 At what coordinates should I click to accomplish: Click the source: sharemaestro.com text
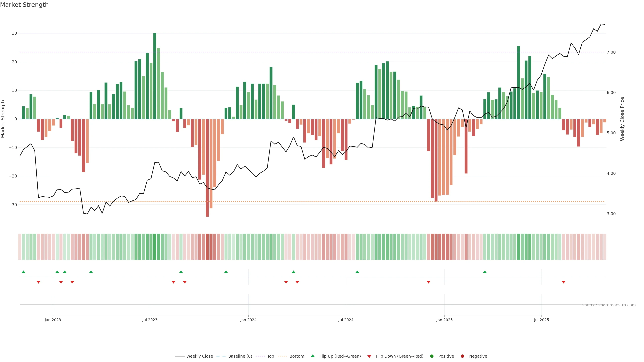point(609,305)
